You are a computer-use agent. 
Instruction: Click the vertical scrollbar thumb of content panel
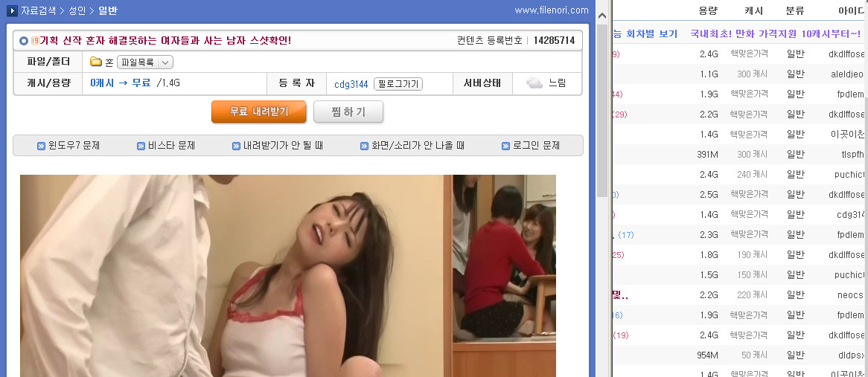pos(602,110)
